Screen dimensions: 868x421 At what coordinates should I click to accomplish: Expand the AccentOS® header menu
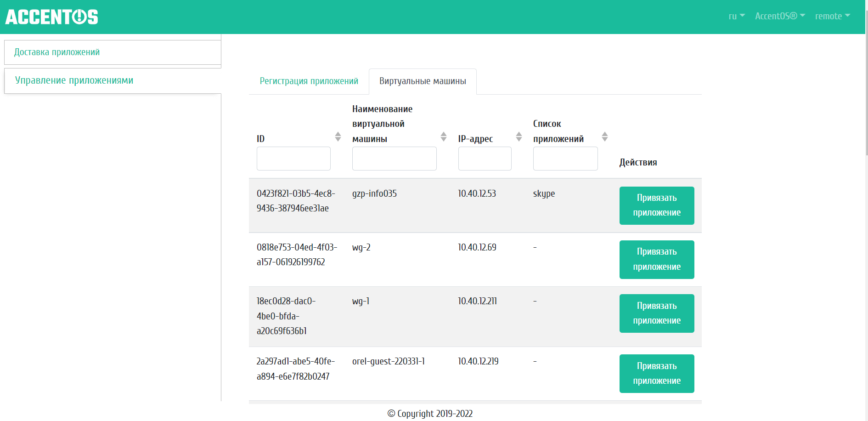(779, 16)
